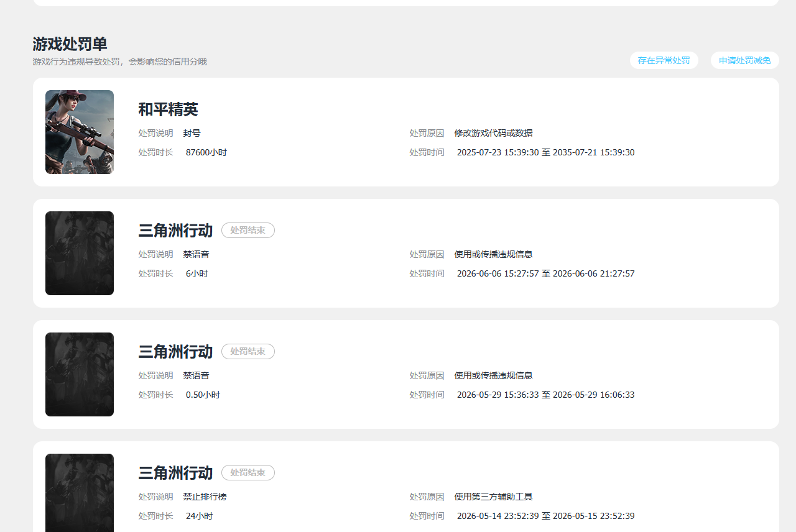Click the 处罚结束 badge in the 0.50小时 card
Screen dimensions: 796x532
(248, 352)
